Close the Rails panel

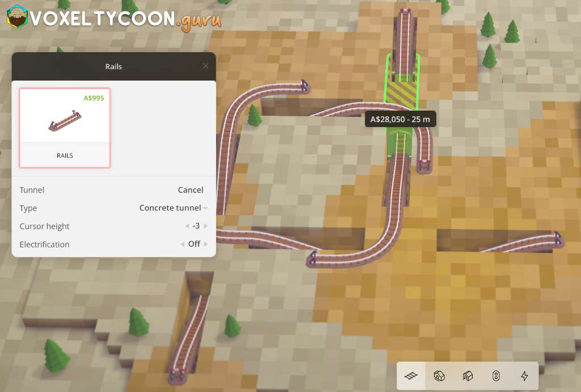click(205, 66)
